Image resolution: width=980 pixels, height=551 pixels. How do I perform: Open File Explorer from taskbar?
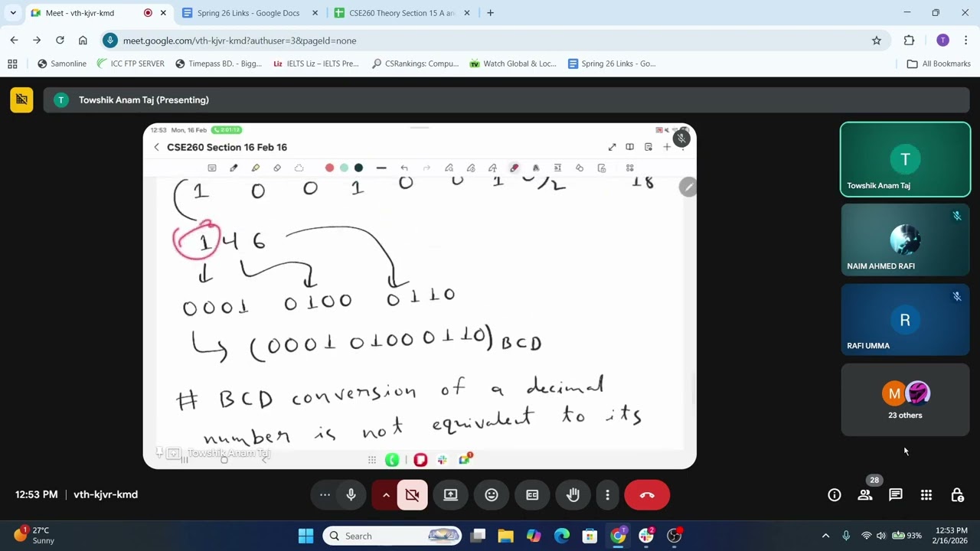click(x=505, y=536)
